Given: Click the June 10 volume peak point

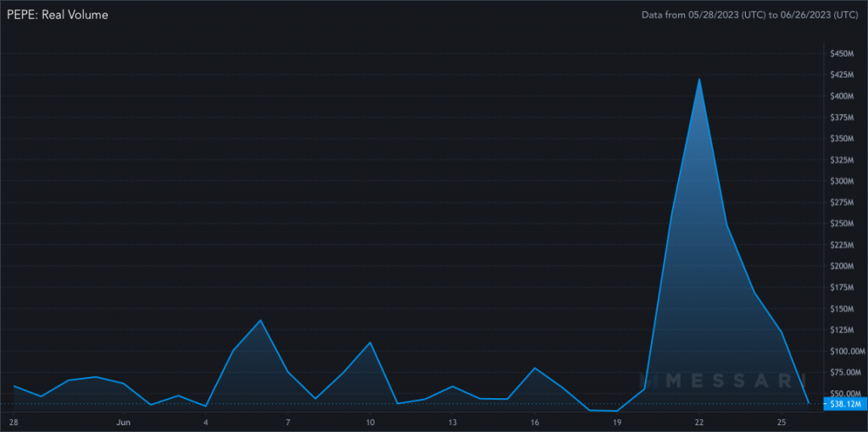Looking at the screenshot, I should pyautogui.click(x=370, y=342).
